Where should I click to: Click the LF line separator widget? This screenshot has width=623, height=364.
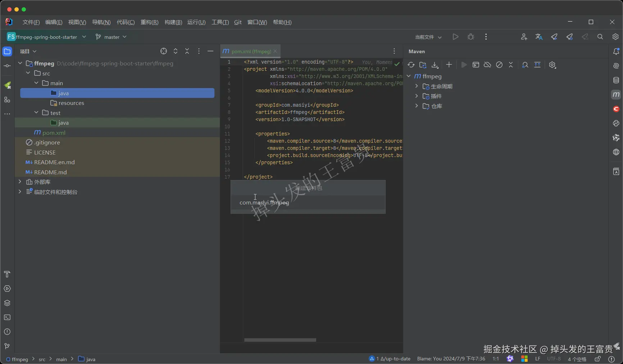click(x=538, y=359)
